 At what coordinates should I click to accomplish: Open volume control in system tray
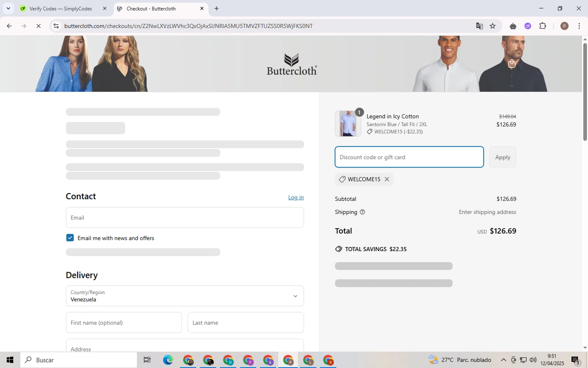533,360
